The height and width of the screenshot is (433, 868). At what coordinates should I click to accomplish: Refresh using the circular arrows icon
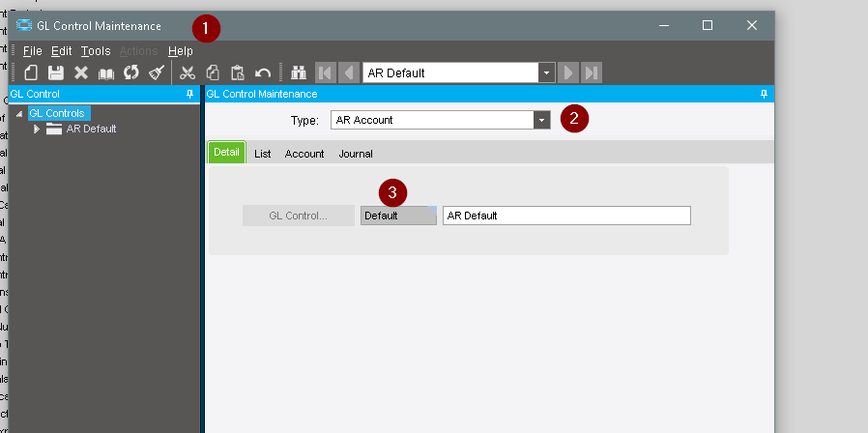pos(131,72)
